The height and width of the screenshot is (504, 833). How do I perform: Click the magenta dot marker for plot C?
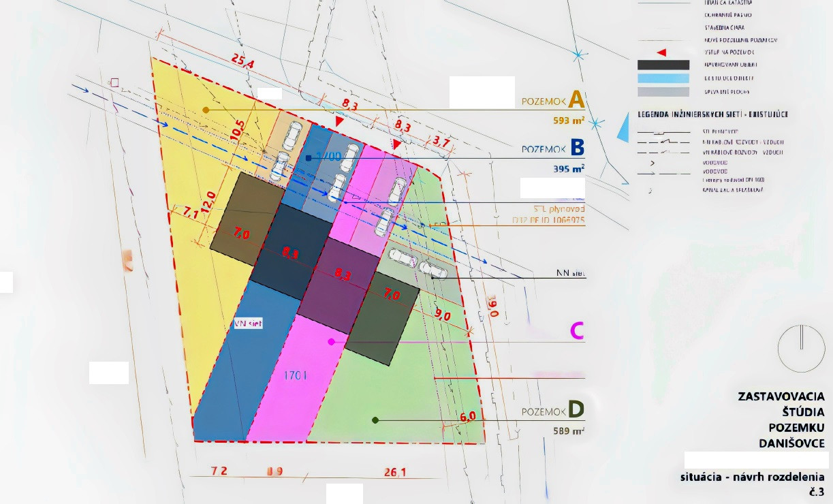(x=331, y=341)
